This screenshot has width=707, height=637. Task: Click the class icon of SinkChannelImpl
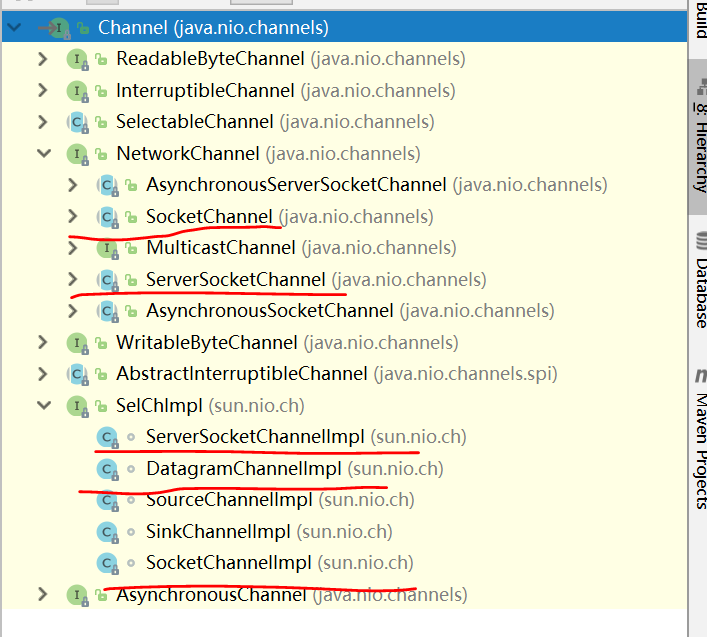(x=107, y=532)
